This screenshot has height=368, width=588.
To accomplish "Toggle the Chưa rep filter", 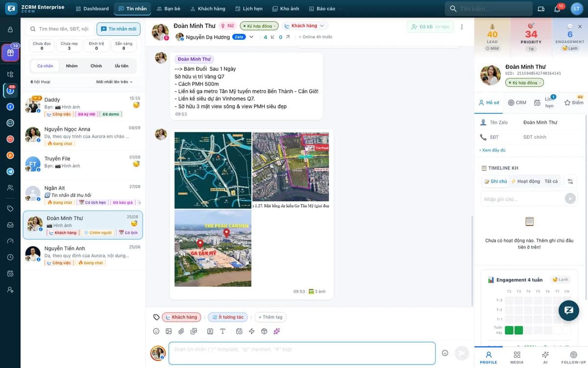I will (69, 46).
